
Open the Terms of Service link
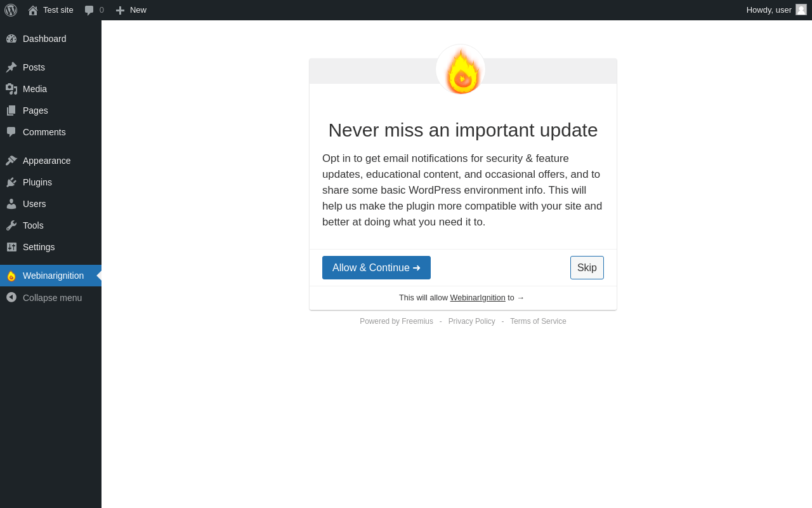[x=538, y=321]
